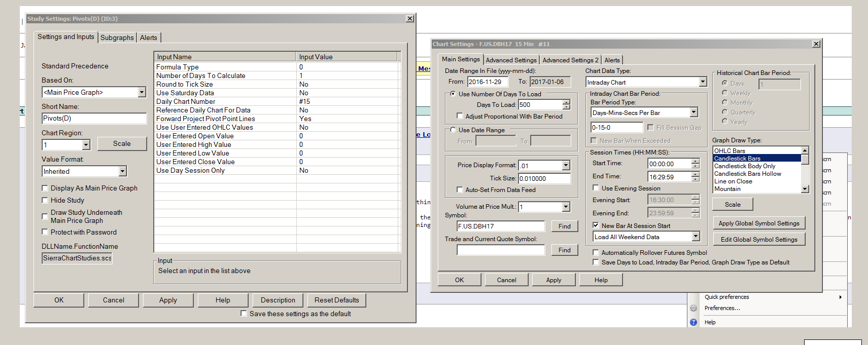868x345 pixels.
Task: Toggle New Bar At Session Start
Action: (x=596, y=225)
